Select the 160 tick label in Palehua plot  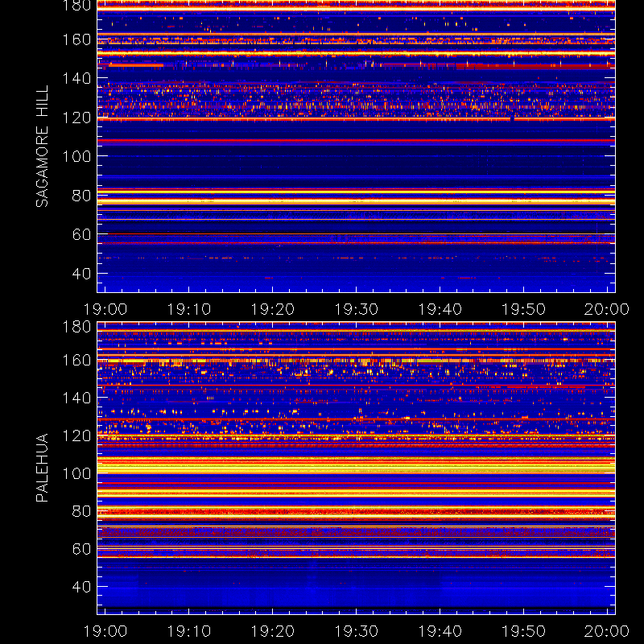click(76, 361)
